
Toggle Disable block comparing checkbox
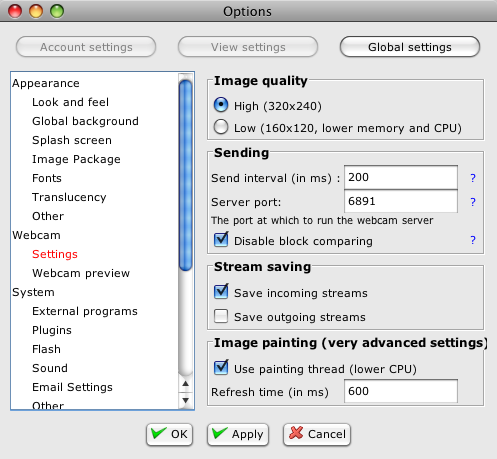click(x=221, y=240)
